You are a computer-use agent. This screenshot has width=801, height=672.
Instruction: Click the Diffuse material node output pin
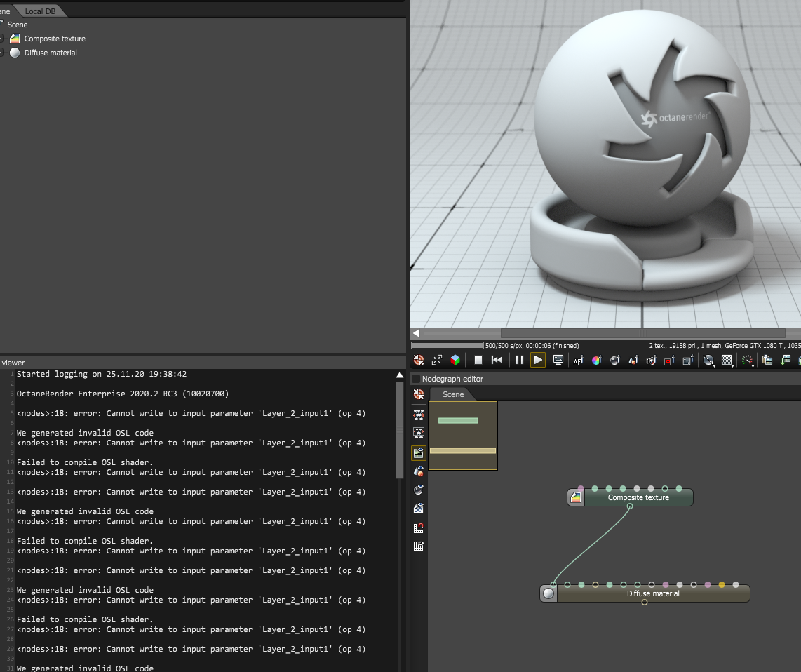[645, 602]
